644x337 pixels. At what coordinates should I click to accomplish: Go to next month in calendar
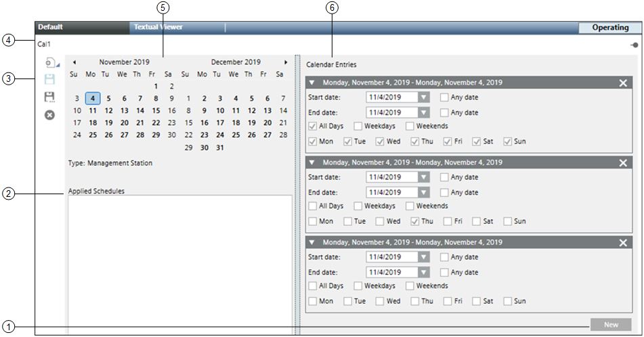286,62
